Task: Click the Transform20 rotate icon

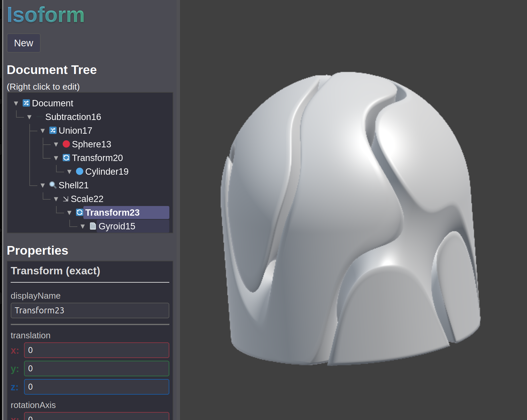Action: tap(66, 158)
